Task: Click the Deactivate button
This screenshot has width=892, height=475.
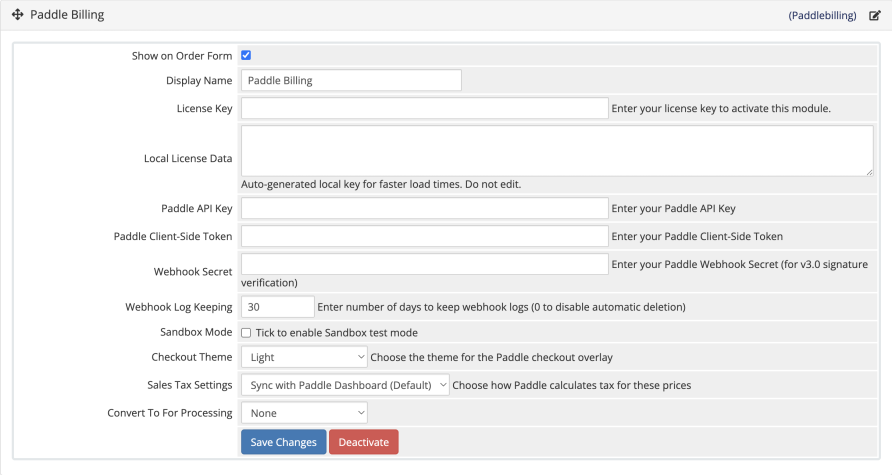Action: (x=364, y=442)
